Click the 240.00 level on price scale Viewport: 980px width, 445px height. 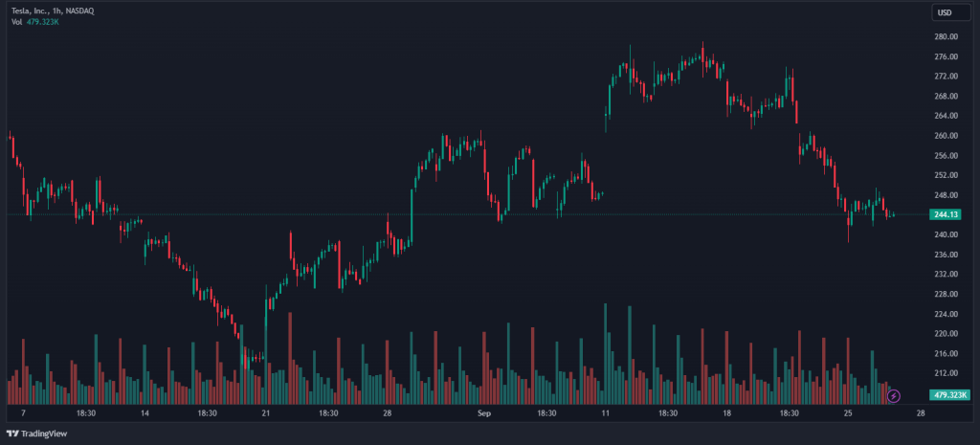[946, 234]
